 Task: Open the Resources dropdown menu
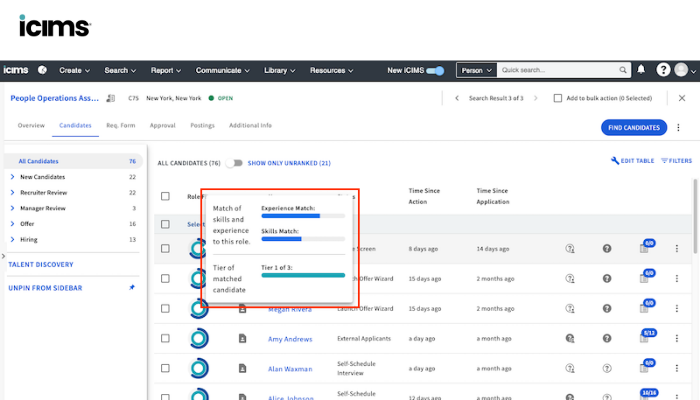(x=331, y=71)
